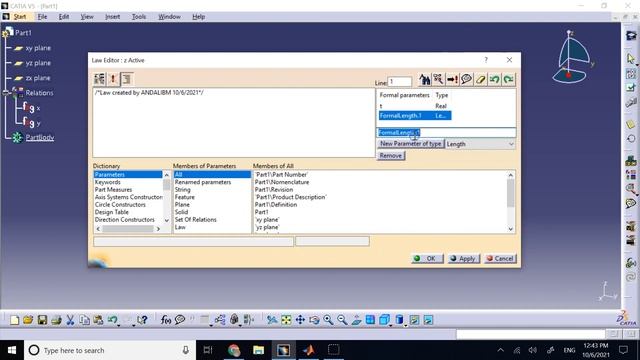This screenshot has height=360, width=640.
Task: Select the xy plane in the tree
Action: coord(38,48)
